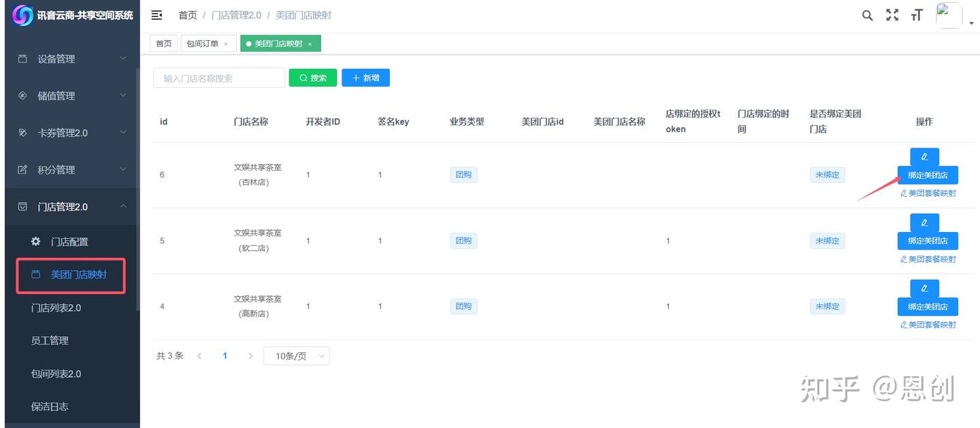Click 绑定美团店 for row id 5
This screenshot has width=980, height=428.
click(x=928, y=241)
